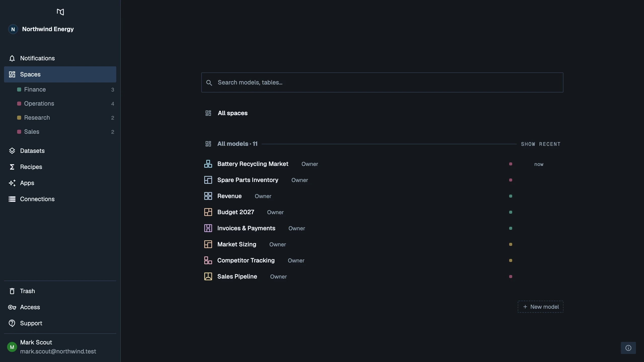Toggle SHOW RECENT sorting

pyautogui.click(x=541, y=144)
